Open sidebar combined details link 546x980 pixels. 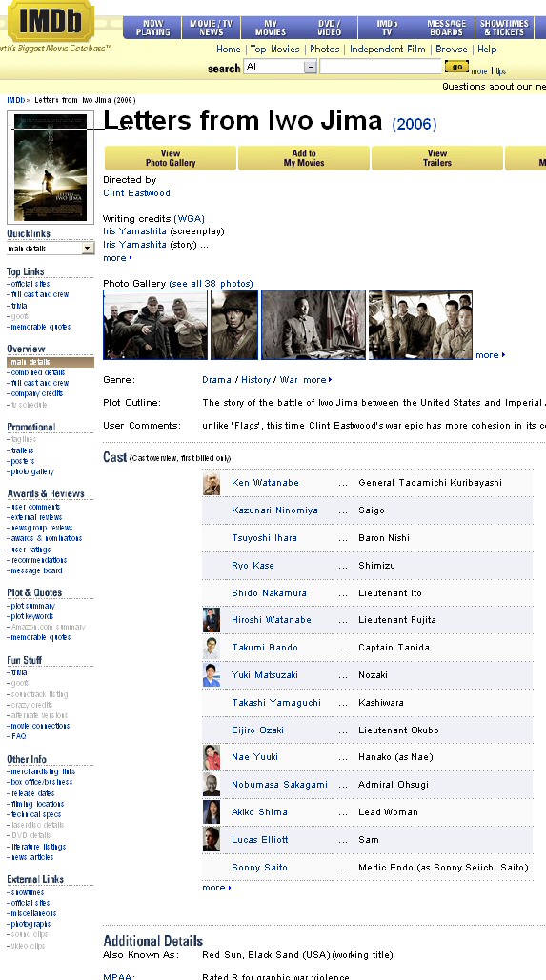point(38,372)
